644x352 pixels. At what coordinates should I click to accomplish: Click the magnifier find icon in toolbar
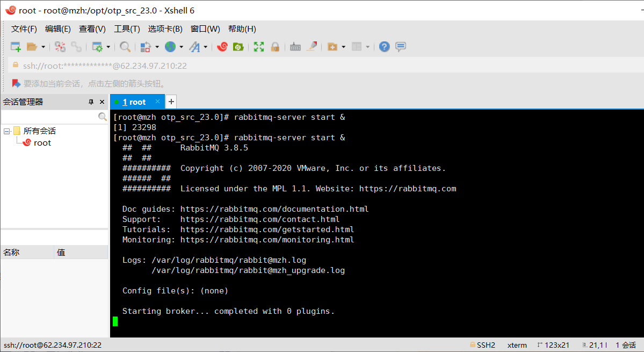point(125,47)
